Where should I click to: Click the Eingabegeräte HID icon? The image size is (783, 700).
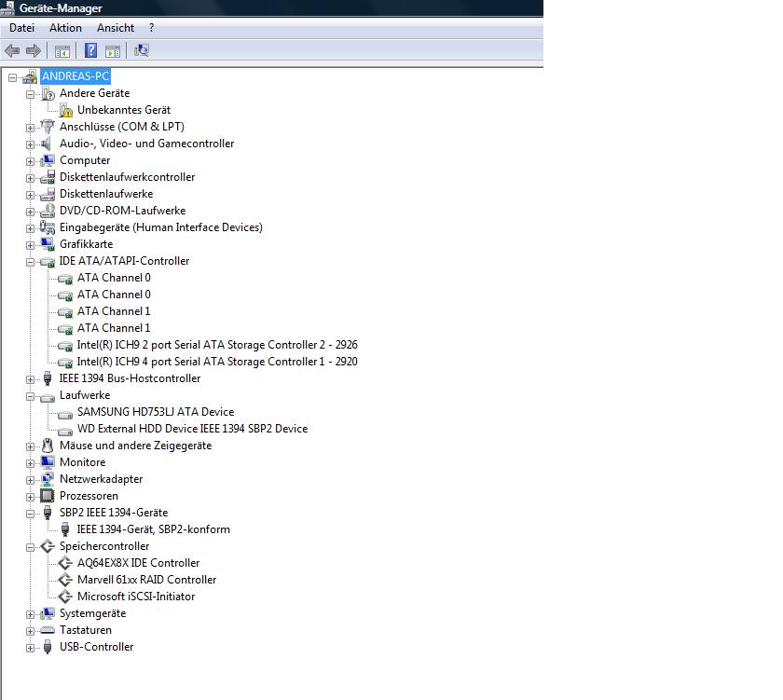[48, 227]
